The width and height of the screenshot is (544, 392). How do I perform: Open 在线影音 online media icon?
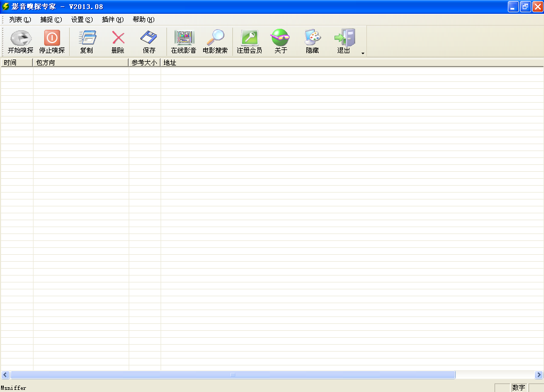(184, 37)
